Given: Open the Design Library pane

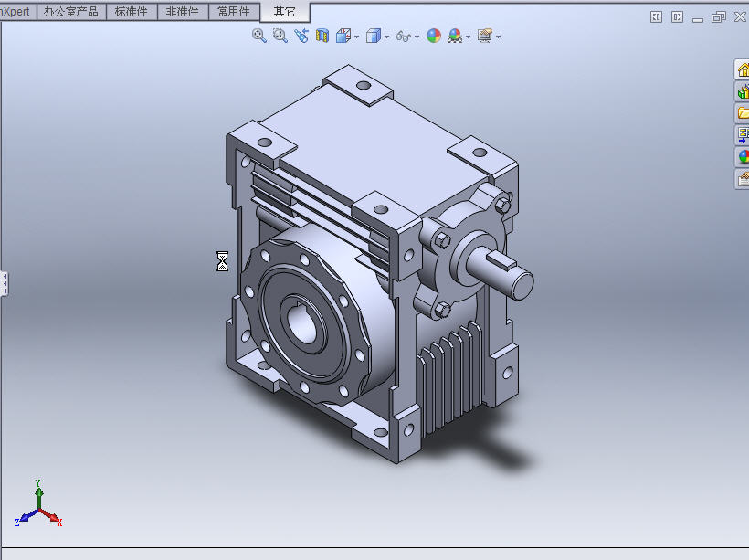Looking at the screenshot, I should coord(742,91).
